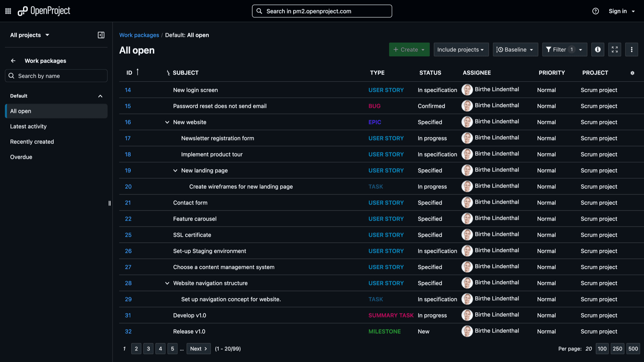Click the Assignee column header

477,73
